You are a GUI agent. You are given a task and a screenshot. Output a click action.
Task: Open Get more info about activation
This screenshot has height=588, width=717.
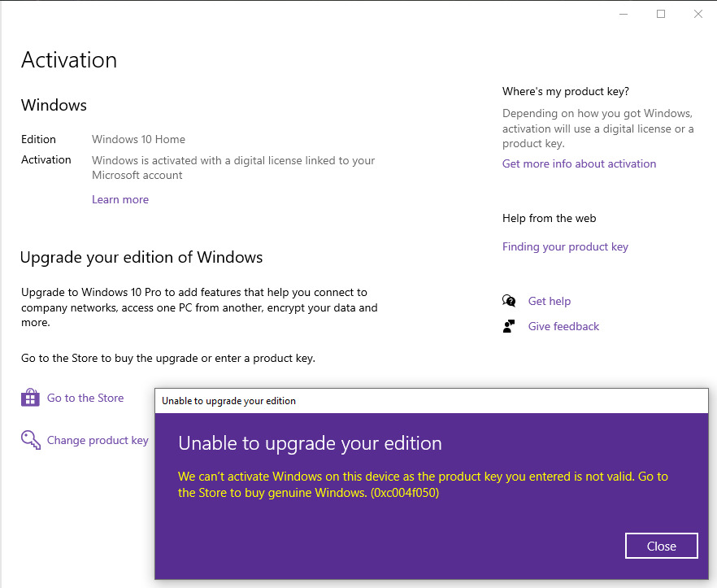pos(579,163)
